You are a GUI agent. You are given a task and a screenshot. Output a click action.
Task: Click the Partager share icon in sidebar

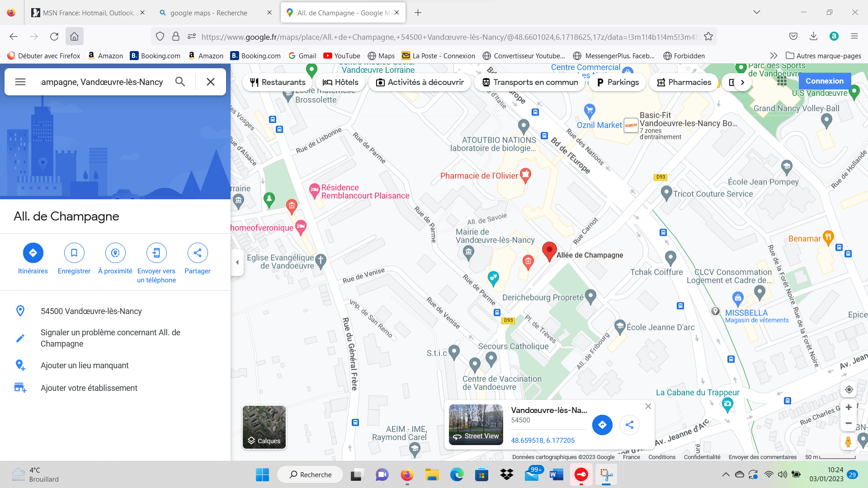click(x=198, y=253)
